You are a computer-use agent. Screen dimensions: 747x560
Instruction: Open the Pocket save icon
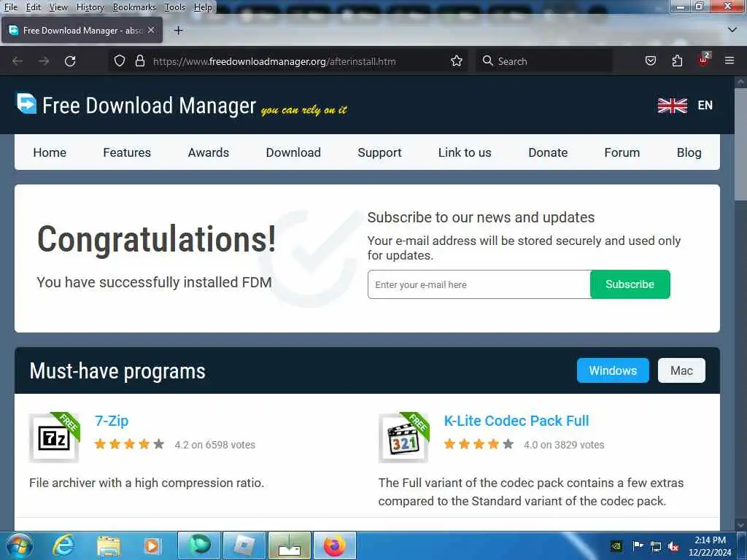click(x=651, y=61)
